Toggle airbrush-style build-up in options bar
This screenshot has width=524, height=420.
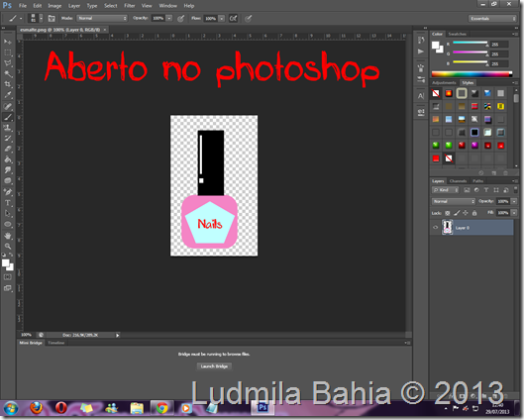point(233,19)
